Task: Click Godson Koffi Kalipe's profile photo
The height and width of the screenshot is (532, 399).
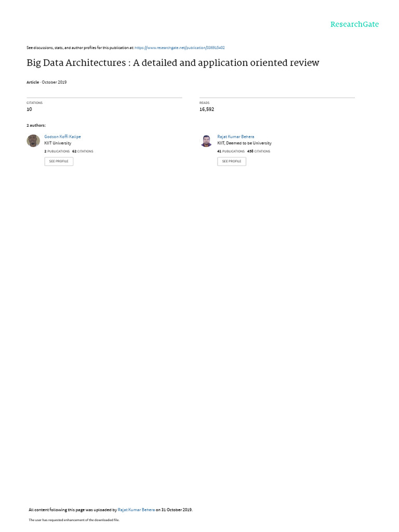Action: coord(33,141)
